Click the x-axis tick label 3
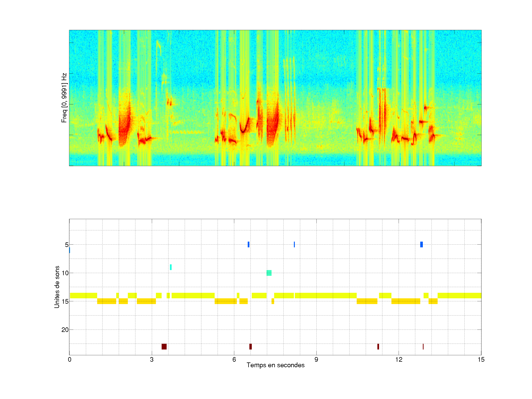 click(151, 359)
